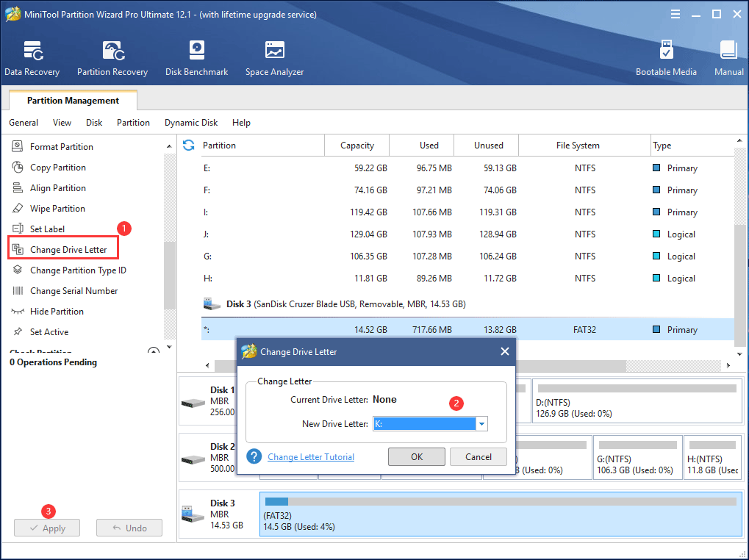Click the help question mark icon in dialog
The width and height of the screenshot is (749, 560).
[x=254, y=456]
